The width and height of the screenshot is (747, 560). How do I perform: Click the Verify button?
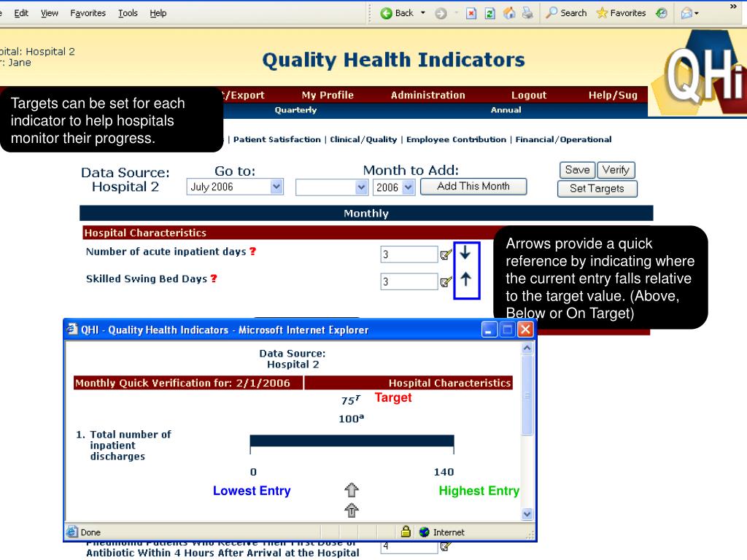tap(616, 170)
